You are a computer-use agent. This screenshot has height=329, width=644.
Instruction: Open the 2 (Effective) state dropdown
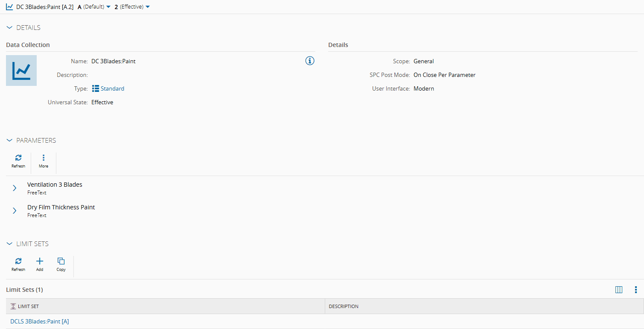(x=147, y=6)
